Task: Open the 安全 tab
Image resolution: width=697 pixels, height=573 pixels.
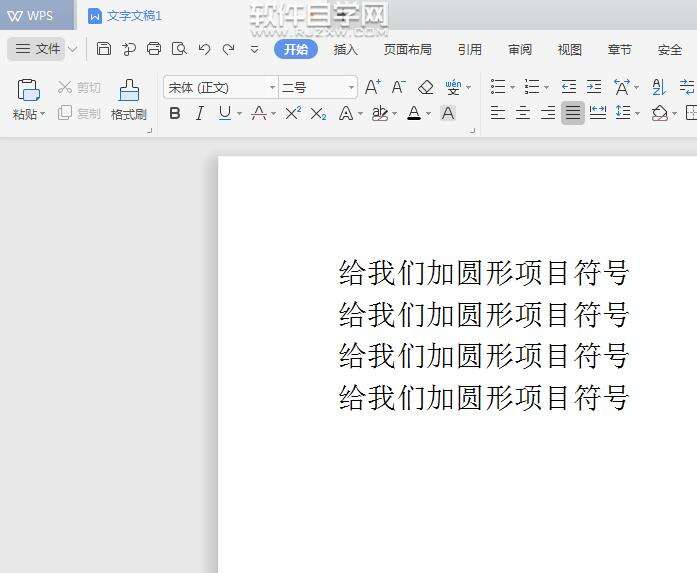Action: click(669, 49)
